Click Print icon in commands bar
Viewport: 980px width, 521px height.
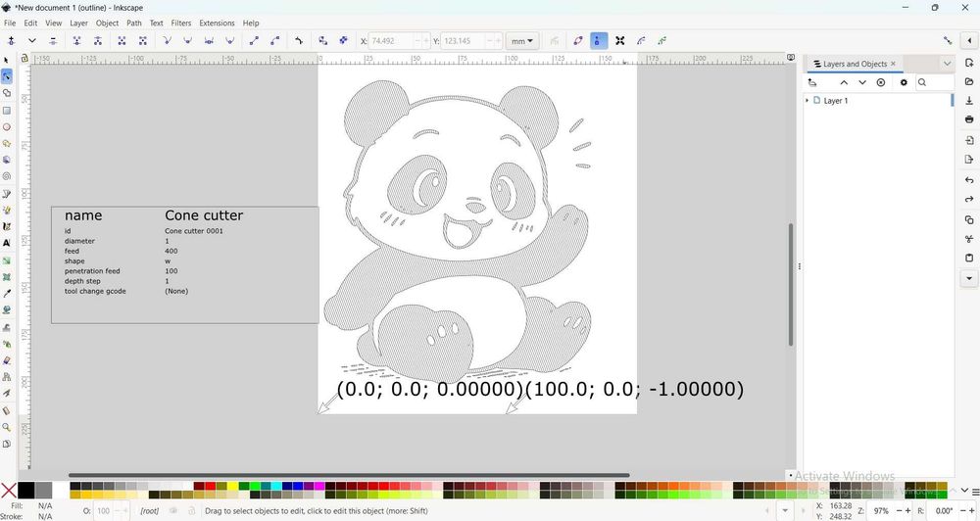pyautogui.click(x=969, y=118)
